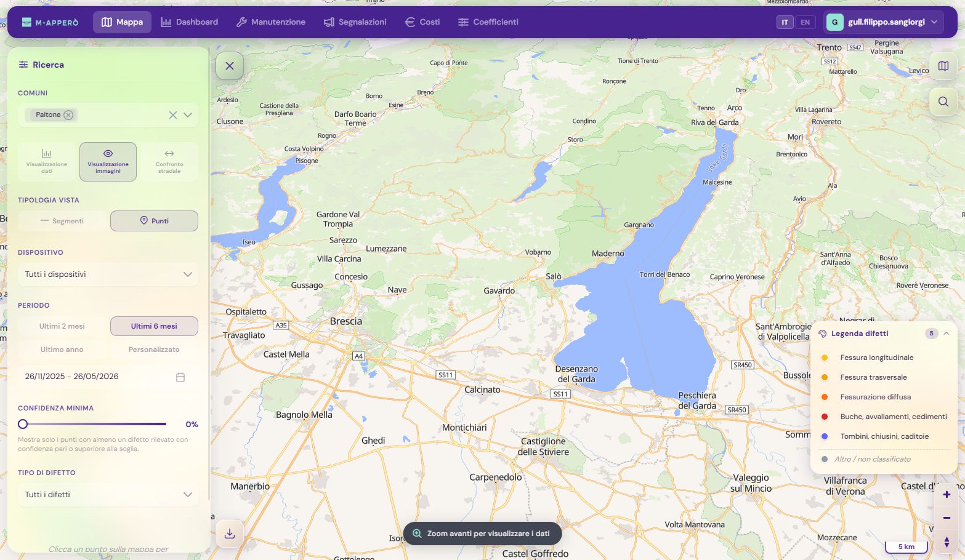The height and width of the screenshot is (560, 965).
Task: Select the Personalizzato period
Action: point(154,350)
